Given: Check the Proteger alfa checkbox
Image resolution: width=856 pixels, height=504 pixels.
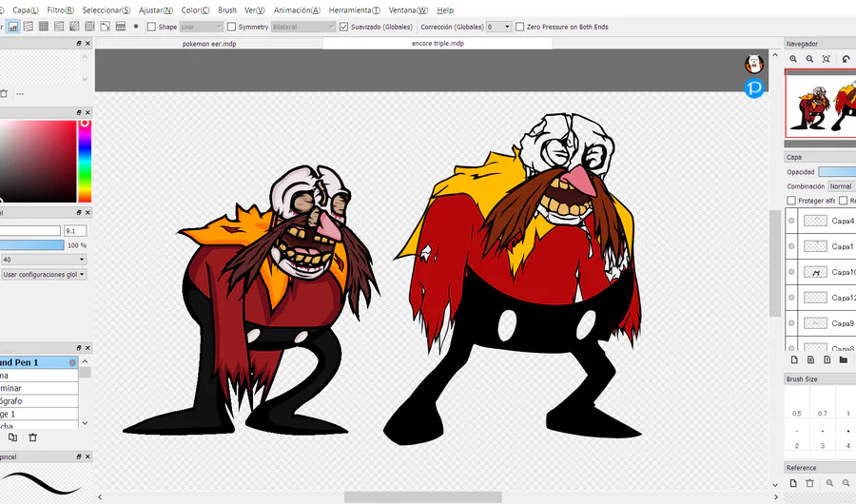Looking at the screenshot, I should coord(791,201).
